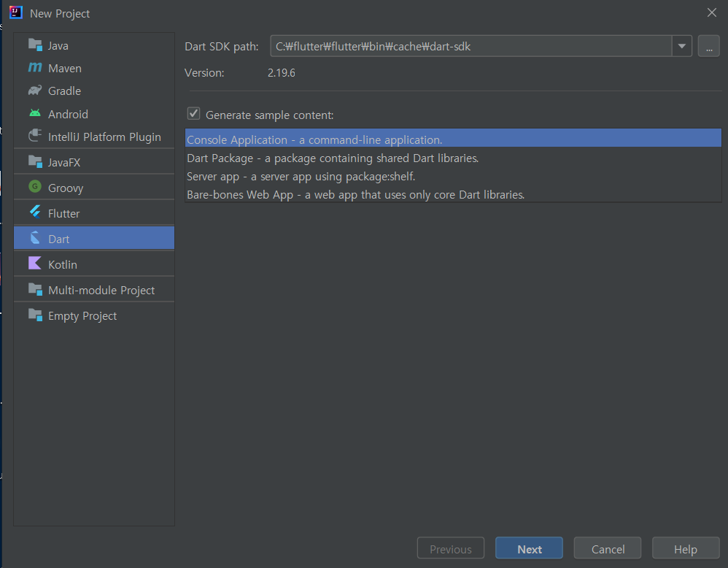This screenshot has width=728, height=568.
Task: Select Dart Package template
Action: 453,158
